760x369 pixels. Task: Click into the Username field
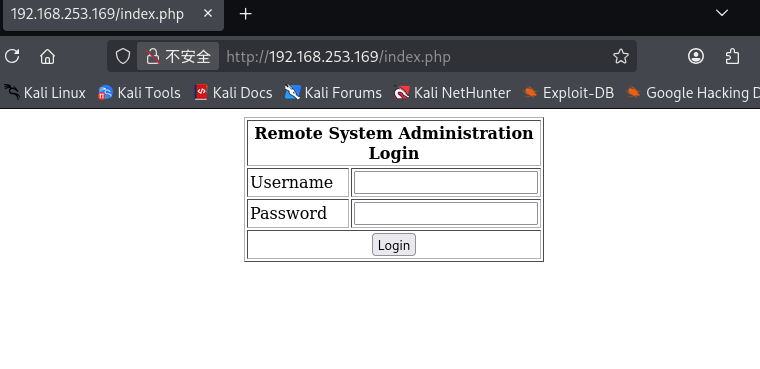coord(445,183)
